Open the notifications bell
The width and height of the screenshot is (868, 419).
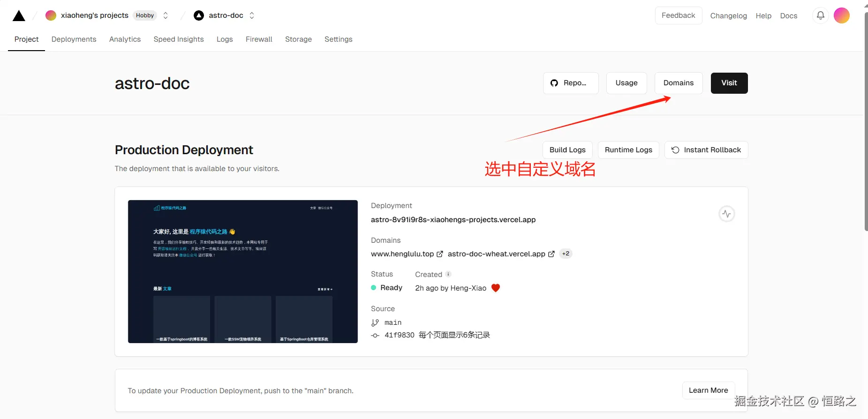[821, 15]
